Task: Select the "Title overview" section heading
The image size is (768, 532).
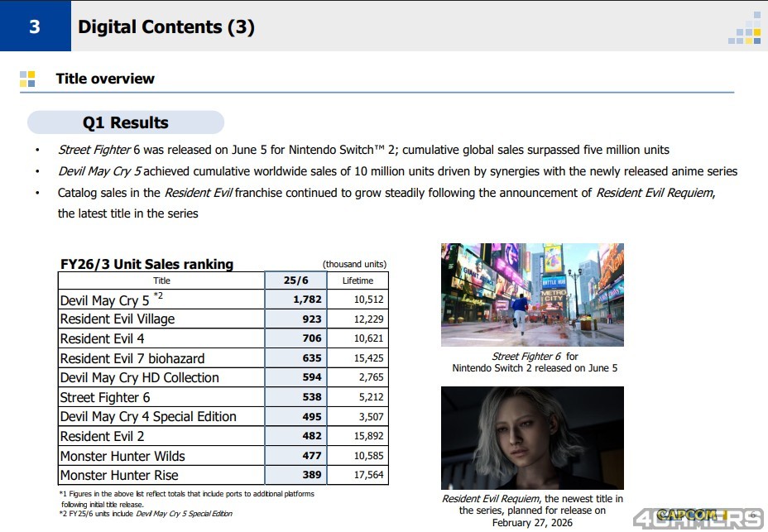Action: click(105, 79)
